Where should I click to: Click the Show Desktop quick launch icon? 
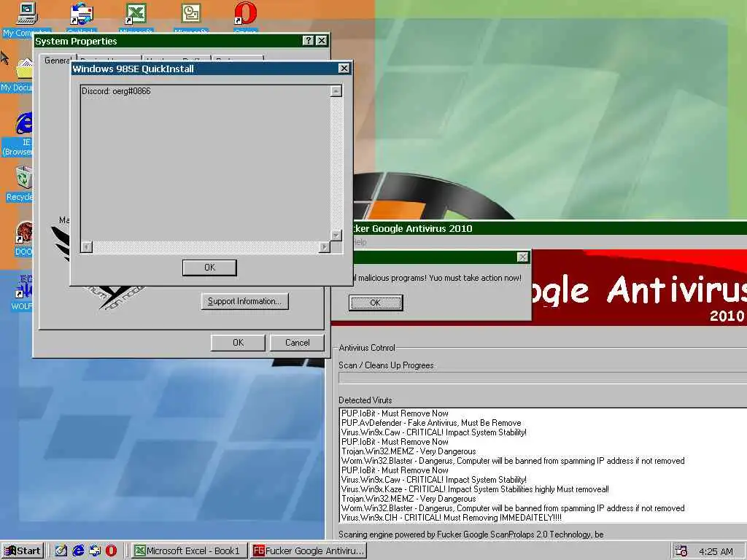[61, 551]
